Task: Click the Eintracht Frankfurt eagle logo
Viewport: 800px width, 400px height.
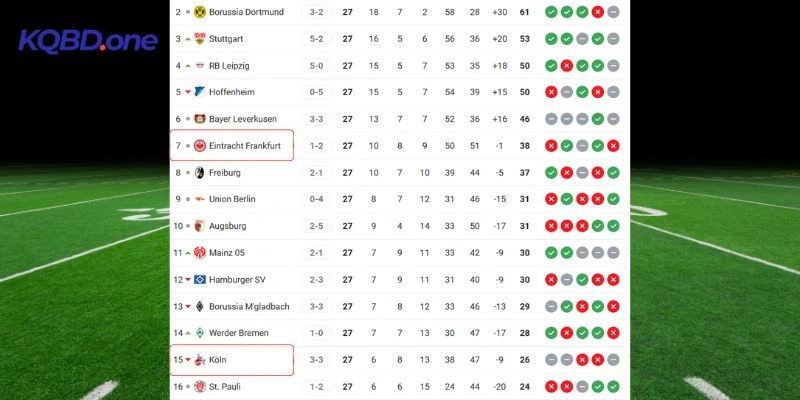Action: pyautogui.click(x=199, y=146)
